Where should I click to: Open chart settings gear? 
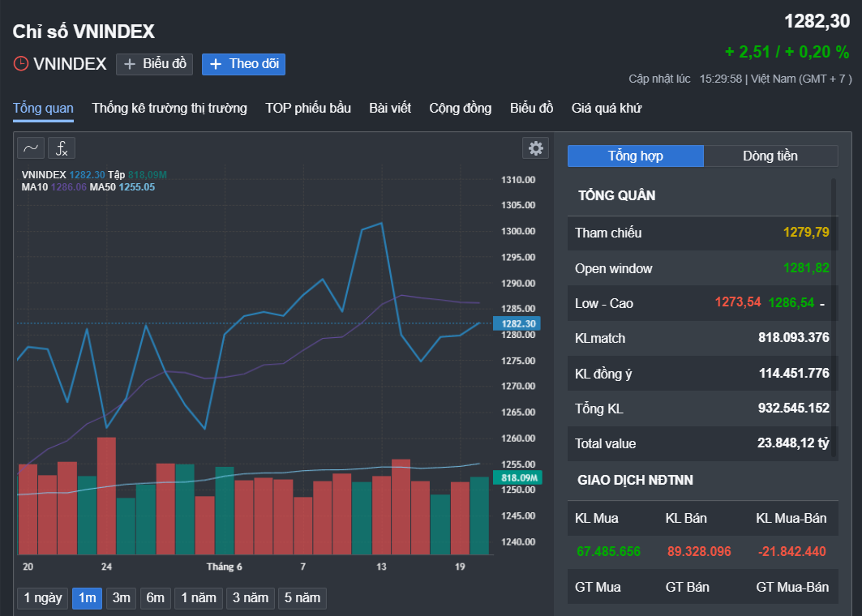pos(535,148)
